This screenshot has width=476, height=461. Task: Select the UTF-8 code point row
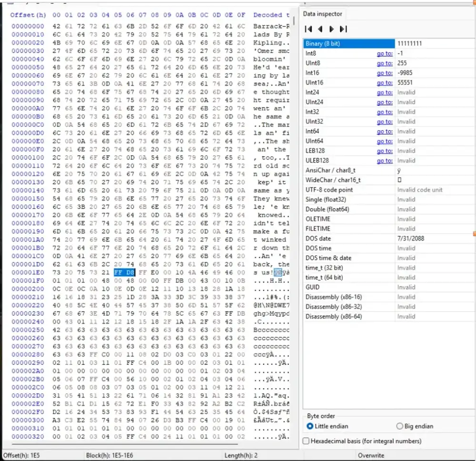pos(388,190)
